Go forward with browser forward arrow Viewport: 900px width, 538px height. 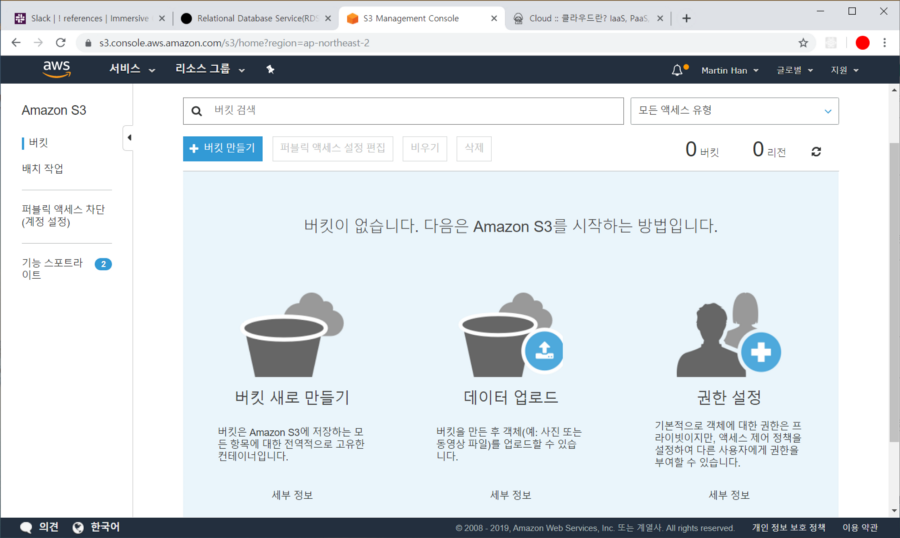(x=38, y=42)
